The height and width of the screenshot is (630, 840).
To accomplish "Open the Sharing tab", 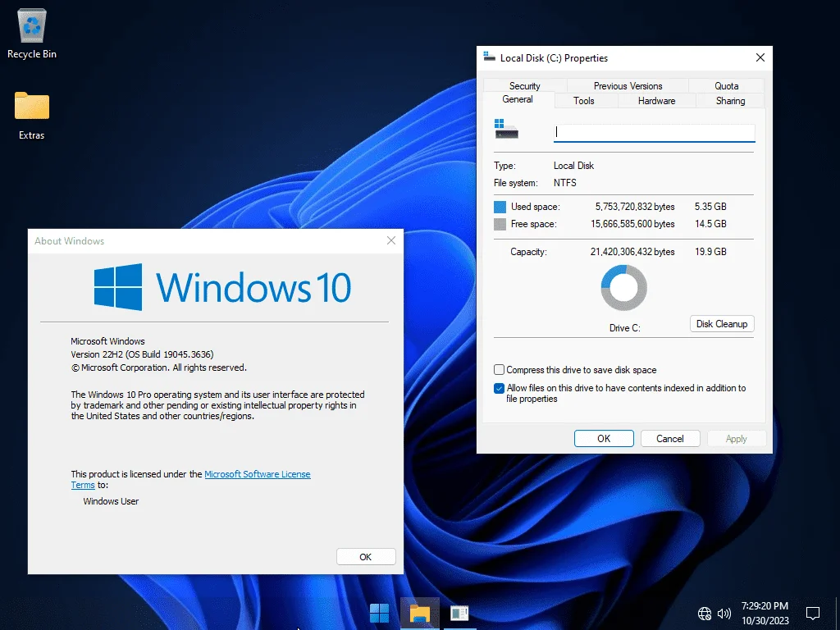I will pyautogui.click(x=730, y=101).
